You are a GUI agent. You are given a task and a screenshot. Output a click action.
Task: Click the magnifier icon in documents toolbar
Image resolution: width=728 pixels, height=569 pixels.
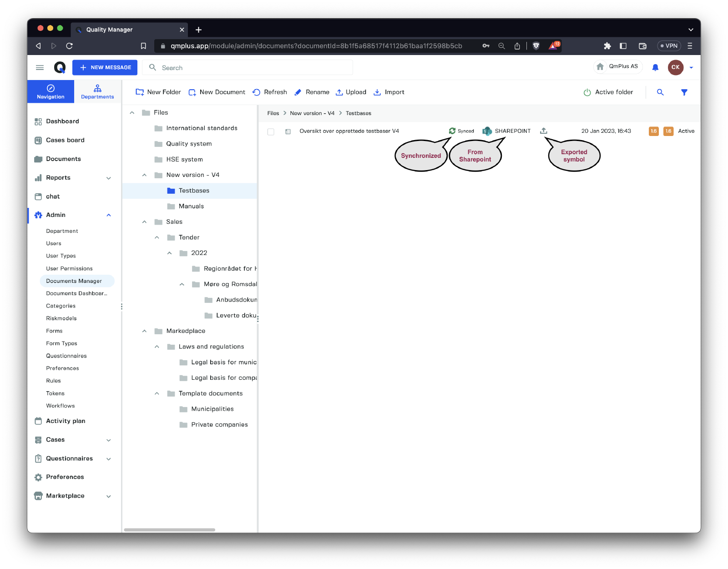[x=660, y=92]
